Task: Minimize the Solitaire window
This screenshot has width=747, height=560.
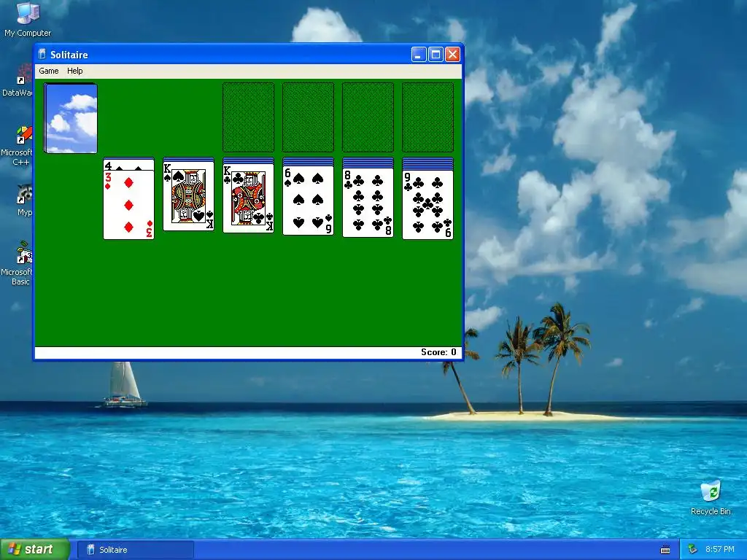Action: click(x=419, y=54)
